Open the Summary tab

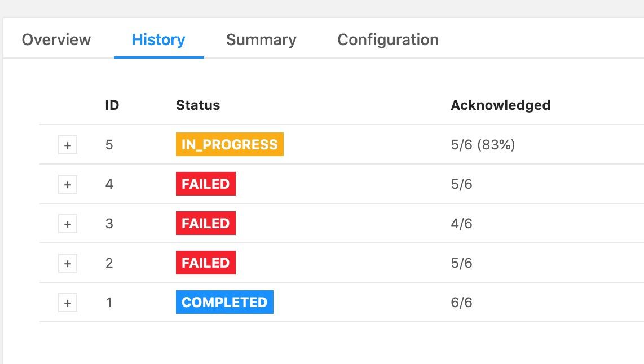click(x=261, y=40)
